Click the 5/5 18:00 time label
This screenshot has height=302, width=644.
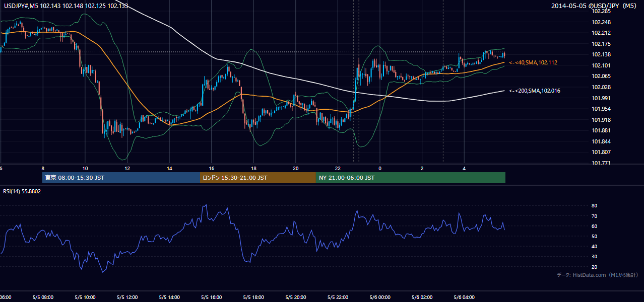[253, 297]
